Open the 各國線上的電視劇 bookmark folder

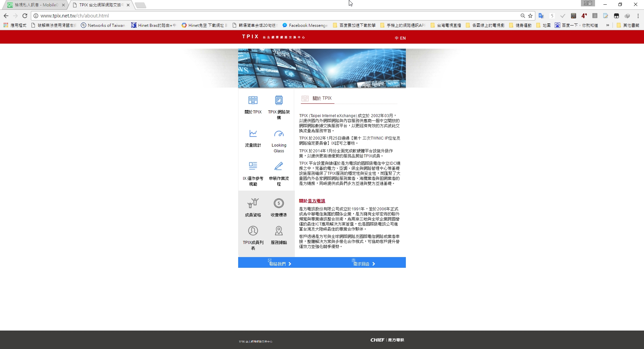coord(485,25)
